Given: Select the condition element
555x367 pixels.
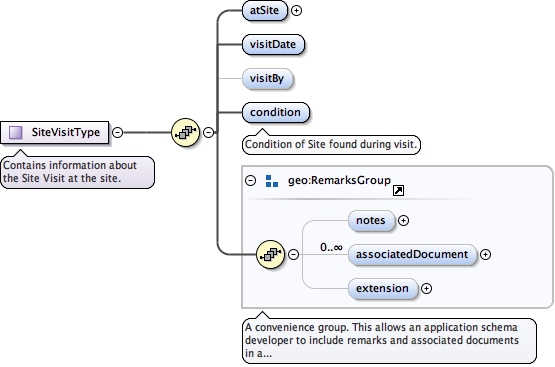Looking at the screenshot, I should coord(275,112).
